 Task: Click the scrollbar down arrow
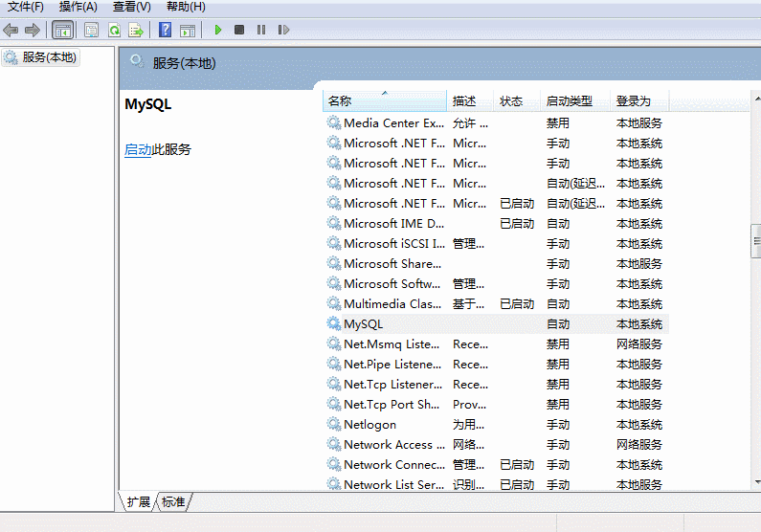pos(757,482)
